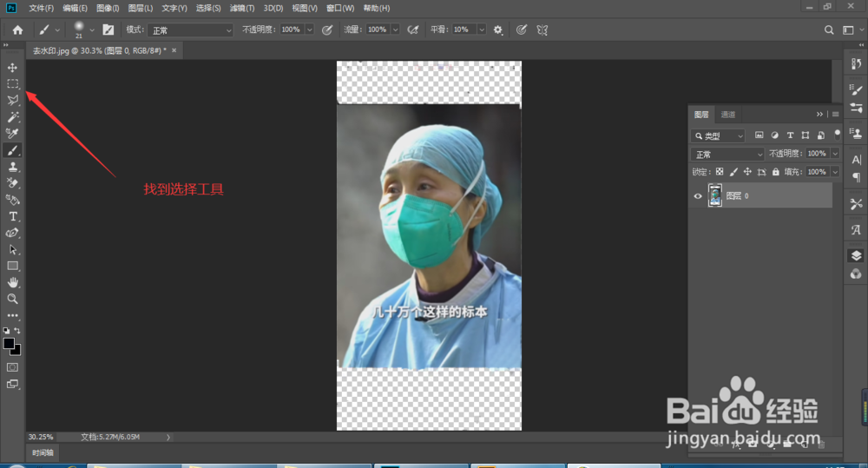Screen dimensions: 868x468
Task: Open the History panel icon
Action: click(857, 63)
